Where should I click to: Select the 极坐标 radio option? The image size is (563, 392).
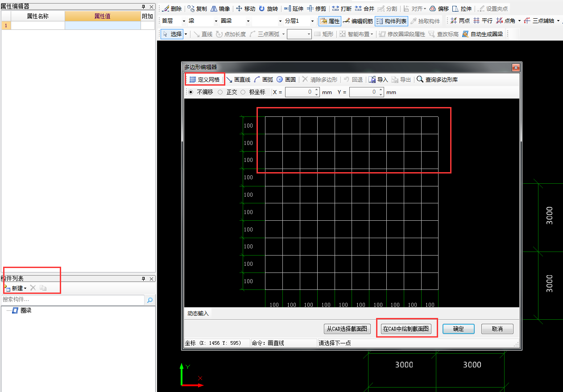[243, 92]
